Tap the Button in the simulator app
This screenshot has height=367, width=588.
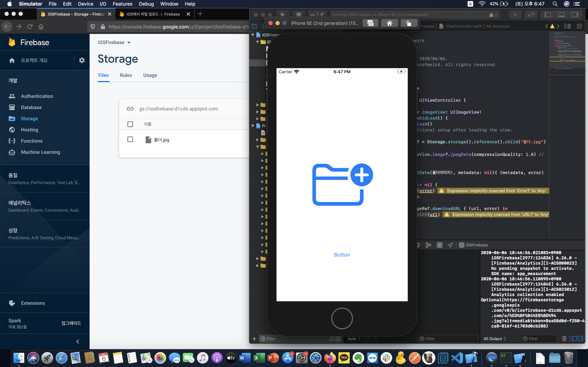(x=342, y=255)
